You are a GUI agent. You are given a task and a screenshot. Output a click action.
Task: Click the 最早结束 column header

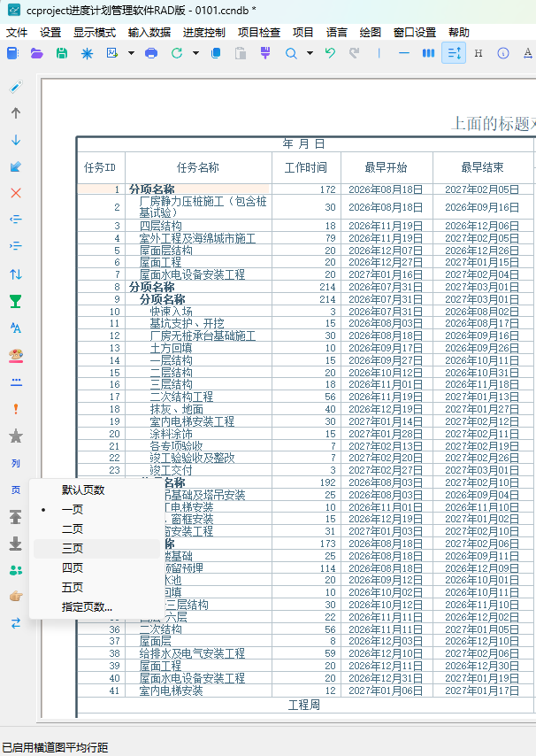[x=483, y=167]
